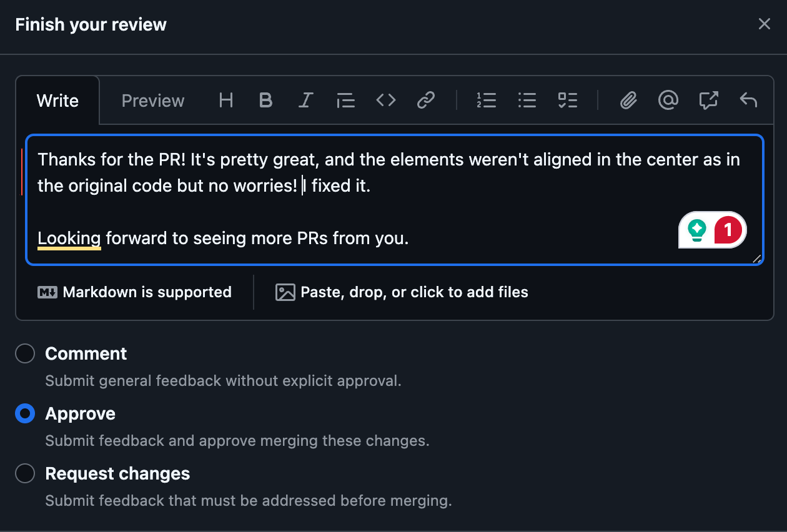The image size is (787, 532).
Task: Select the Approve radio option
Action: pyautogui.click(x=25, y=413)
